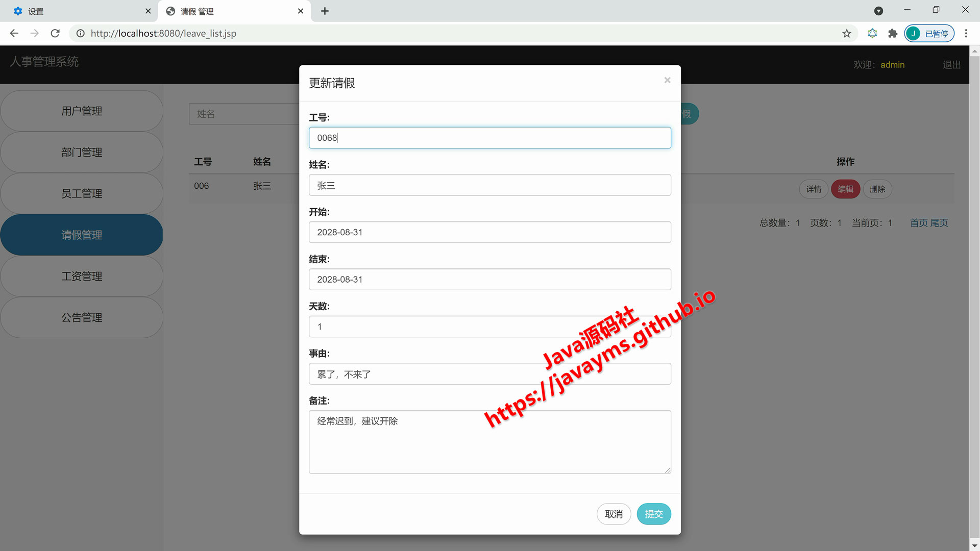Screen dimensions: 980x551
Task: Click the 更新请假 dialog title
Action: tap(332, 83)
